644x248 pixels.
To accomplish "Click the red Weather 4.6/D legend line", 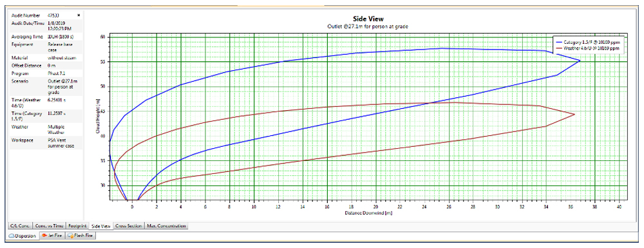I will click(560, 48).
